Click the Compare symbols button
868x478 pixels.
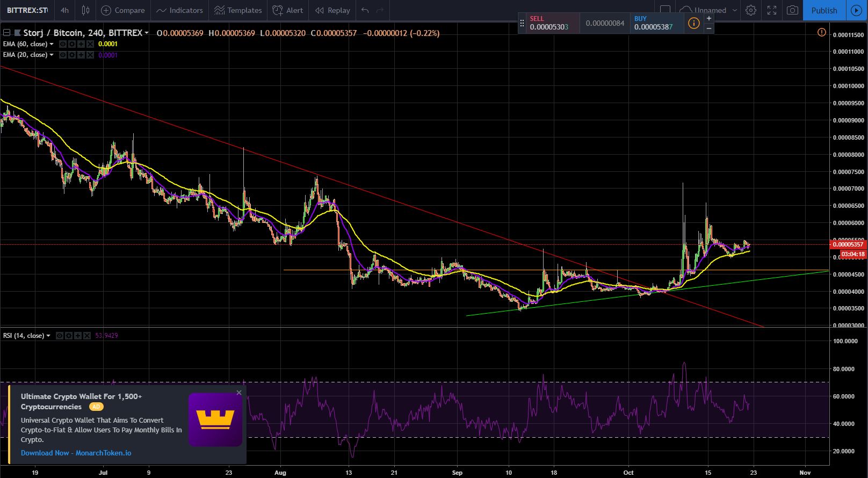[123, 10]
